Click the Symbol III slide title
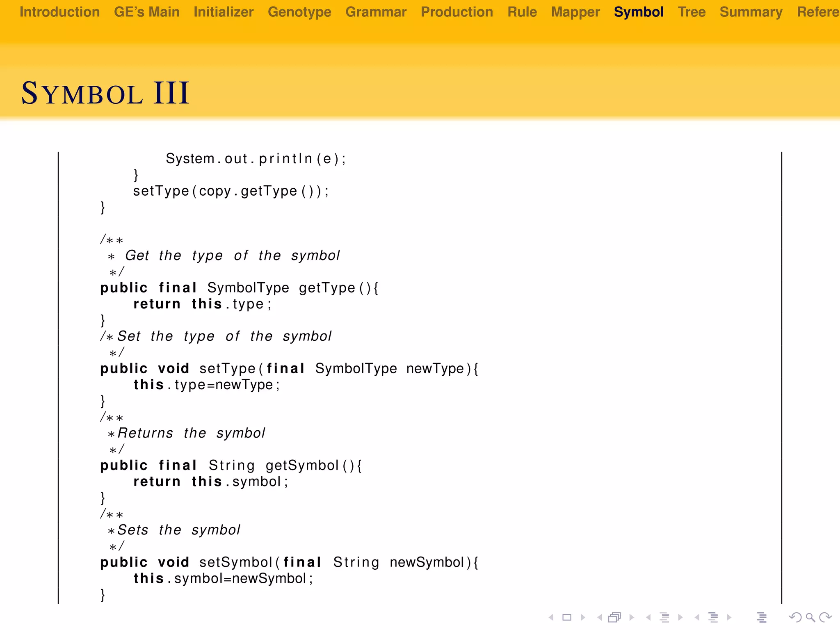The image size is (840, 630). pyautogui.click(x=105, y=94)
